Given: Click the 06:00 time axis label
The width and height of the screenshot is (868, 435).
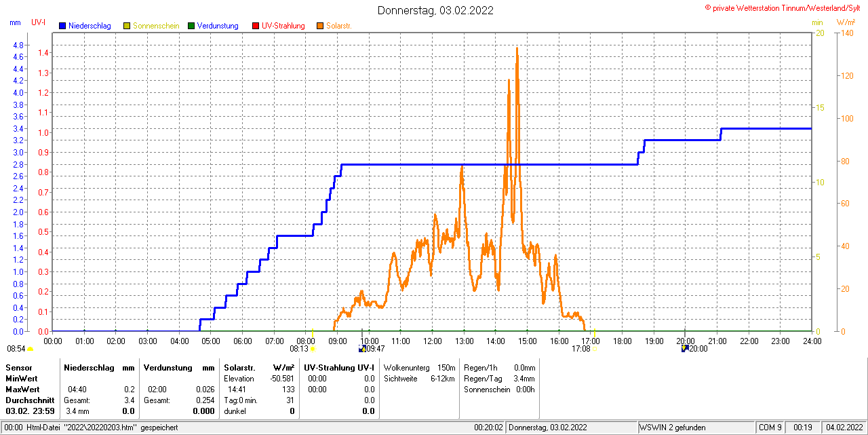Looking at the screenshot, I should pos(243,341).
